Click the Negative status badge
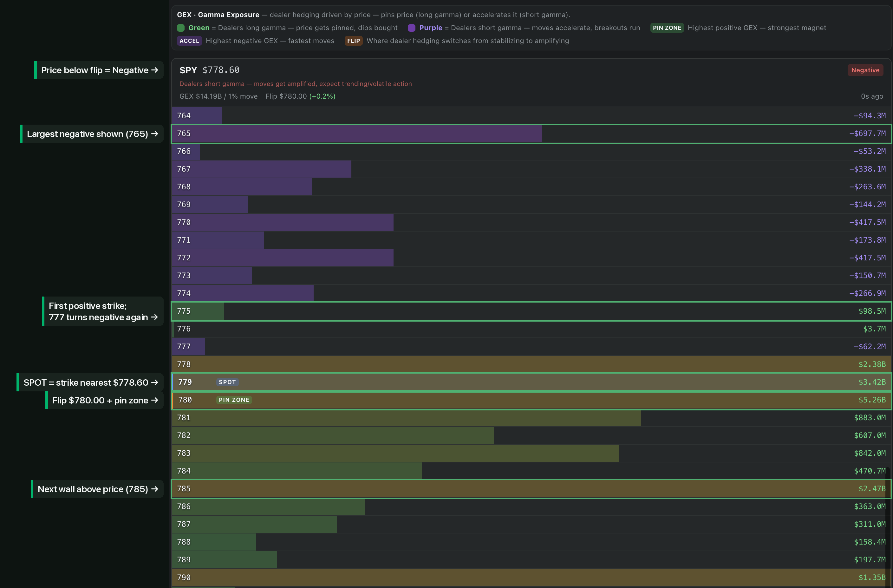Viewport: 893px width, 588px height. [865, 70]
